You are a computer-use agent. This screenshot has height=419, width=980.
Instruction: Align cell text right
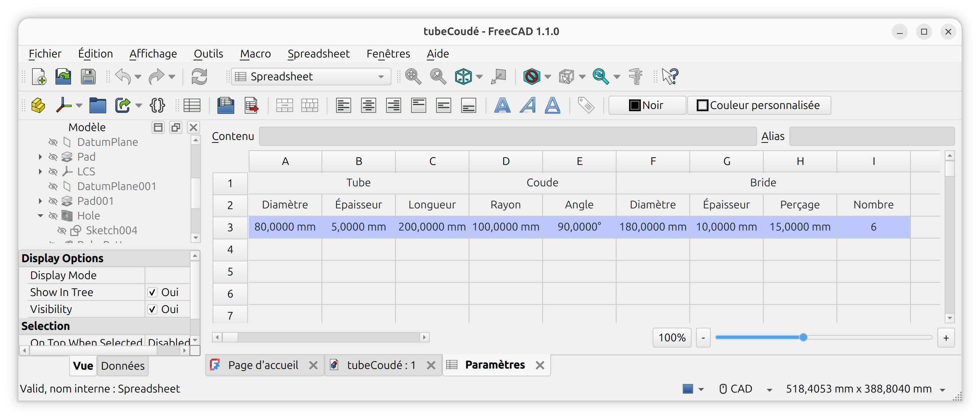(x=393, y=106)
